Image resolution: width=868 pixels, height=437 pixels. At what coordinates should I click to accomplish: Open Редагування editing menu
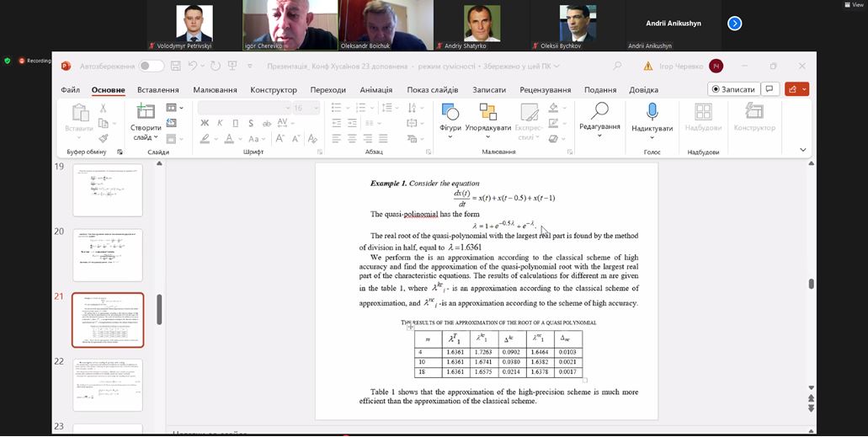click(599, 119)
